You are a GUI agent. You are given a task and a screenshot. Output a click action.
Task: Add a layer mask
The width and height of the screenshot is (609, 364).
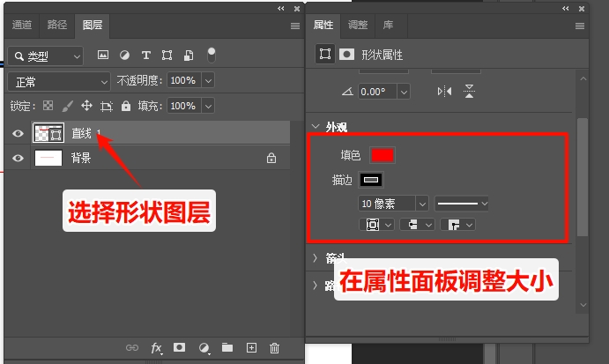pos(179,347)
